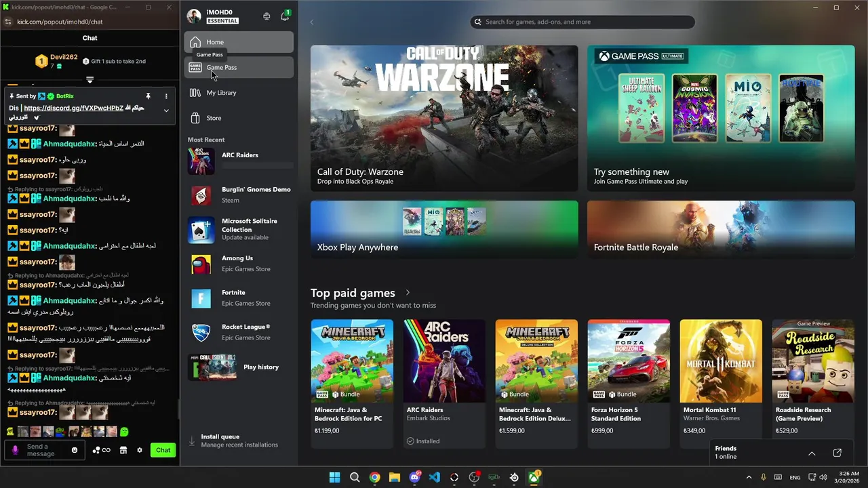Screen dimensions: 868x488
Task: Click the green blob emote in the emote row
Action: 125,431
